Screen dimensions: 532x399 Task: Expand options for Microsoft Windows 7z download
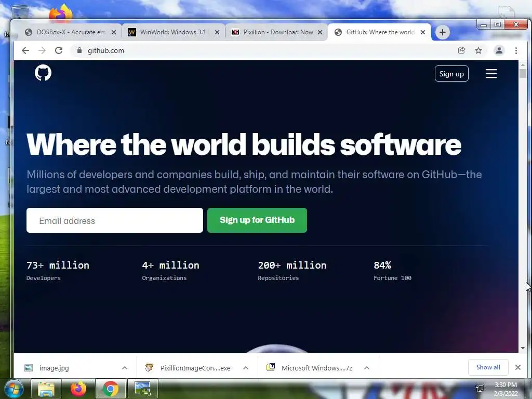366,368
